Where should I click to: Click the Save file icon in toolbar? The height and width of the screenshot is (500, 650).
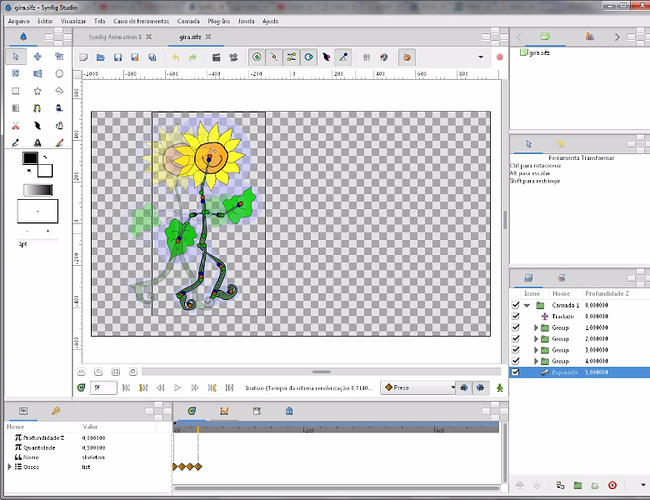coord(118,57)
